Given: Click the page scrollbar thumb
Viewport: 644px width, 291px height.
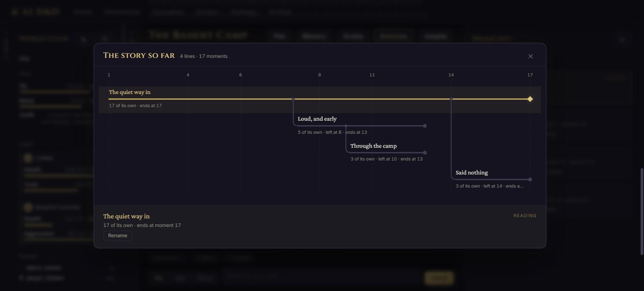Looking at the screenshot, I should pyautogui.click(x=642, y=211).
